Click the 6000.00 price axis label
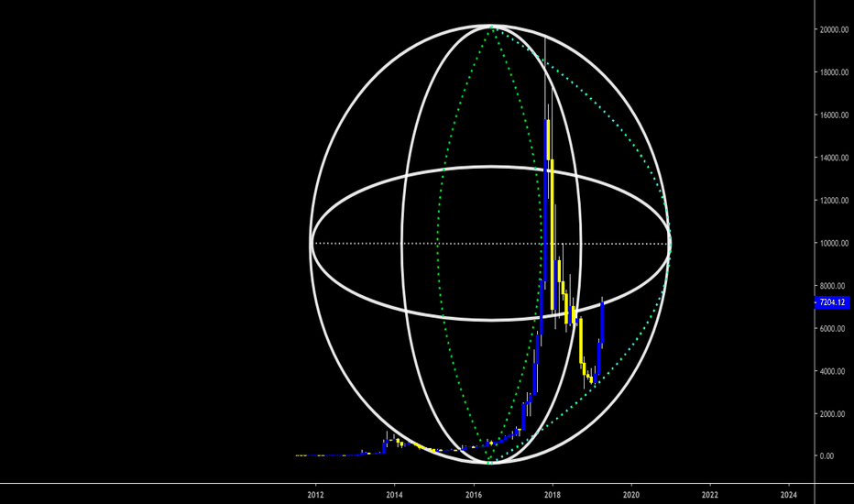This screenshot has width=854, height=504. click(x=833, y=329)
